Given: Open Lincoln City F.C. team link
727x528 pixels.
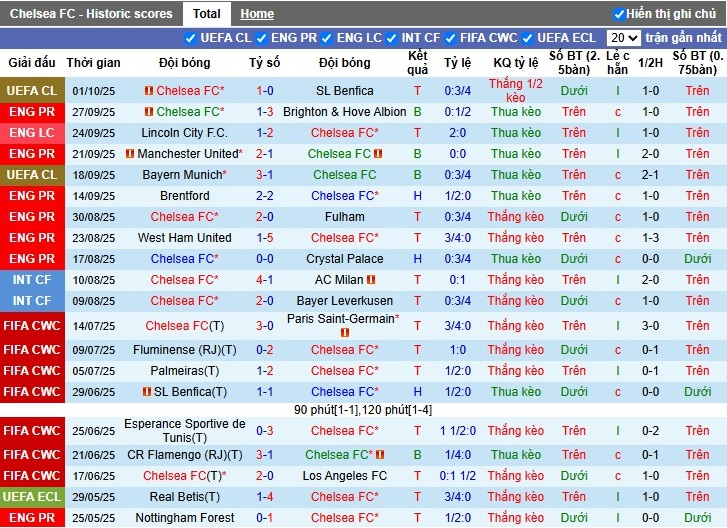Looking at the screenshot, I should pos(185,133).
